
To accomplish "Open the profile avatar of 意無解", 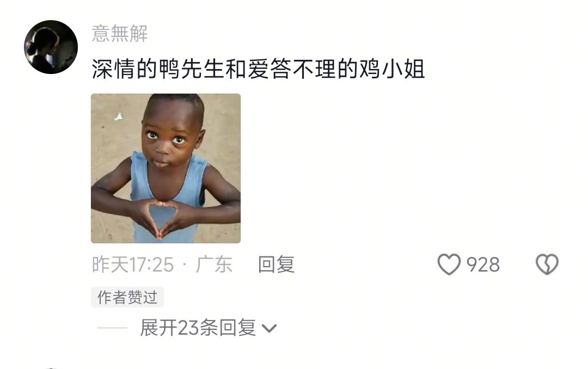I will point(51,47).
